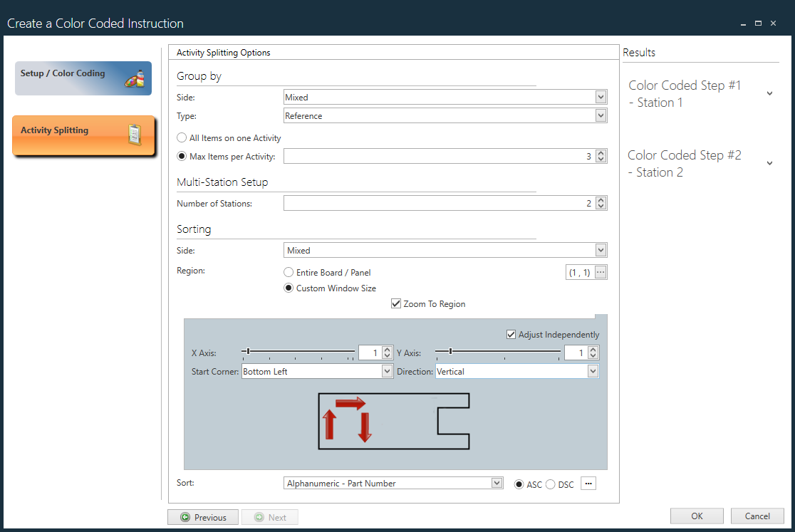Click the OK button
Screen dimensions: 795x532
click(697, 516)
